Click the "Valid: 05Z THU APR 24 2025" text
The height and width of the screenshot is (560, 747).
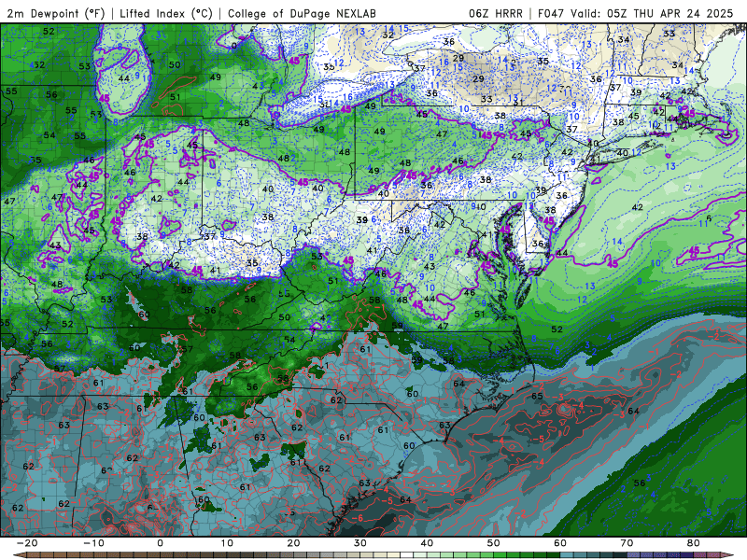[652, 13]
